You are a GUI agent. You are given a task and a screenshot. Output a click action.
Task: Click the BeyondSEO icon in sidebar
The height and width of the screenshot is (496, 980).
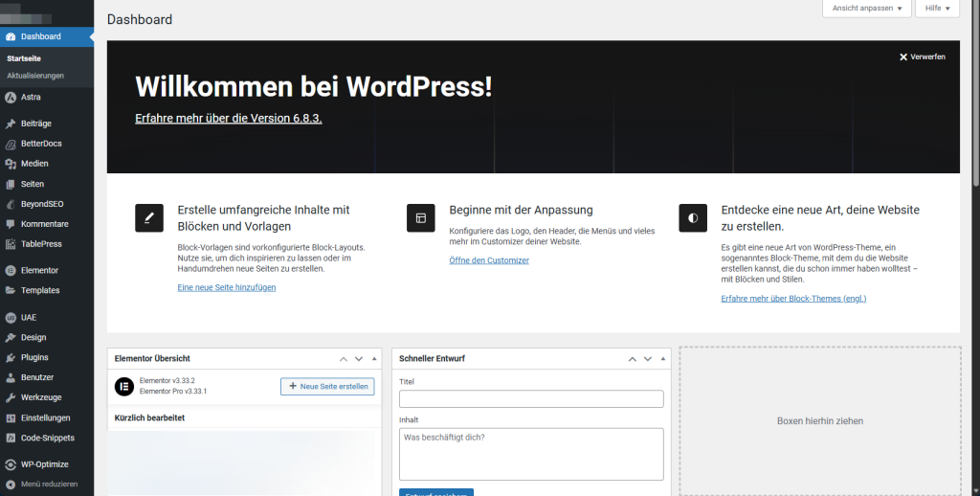tap(11, 205)
